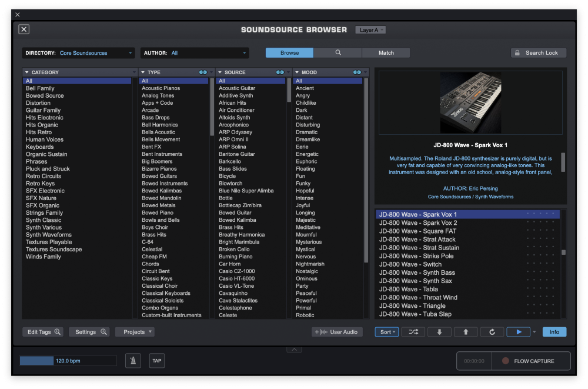Click the Core Soundsources / Synth Waveforms link

point(470,197)
